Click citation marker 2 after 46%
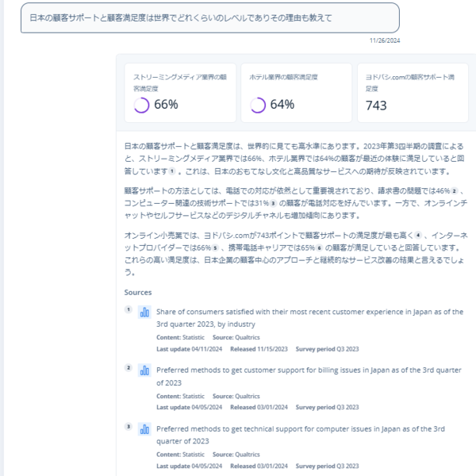The height and width of the screenshot is (476, 476). [x=454, y=190]
